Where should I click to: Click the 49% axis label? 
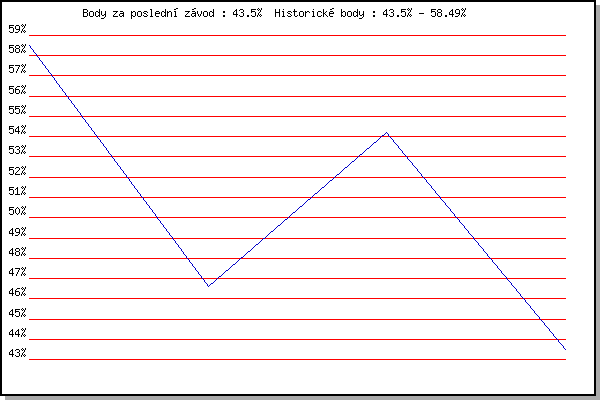point(17,232)
